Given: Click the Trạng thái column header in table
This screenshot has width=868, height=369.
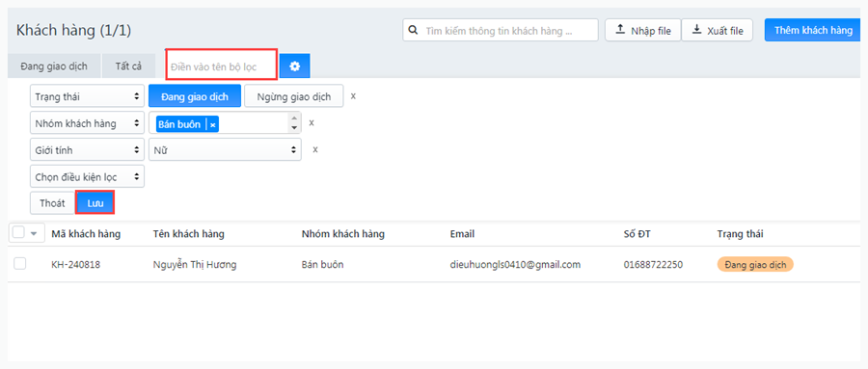Looking at the screenshot, I should [740, 234].
